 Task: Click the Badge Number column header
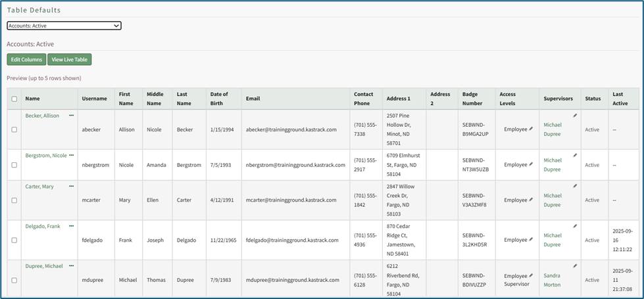pyautogui.click(x=474, y=99)
